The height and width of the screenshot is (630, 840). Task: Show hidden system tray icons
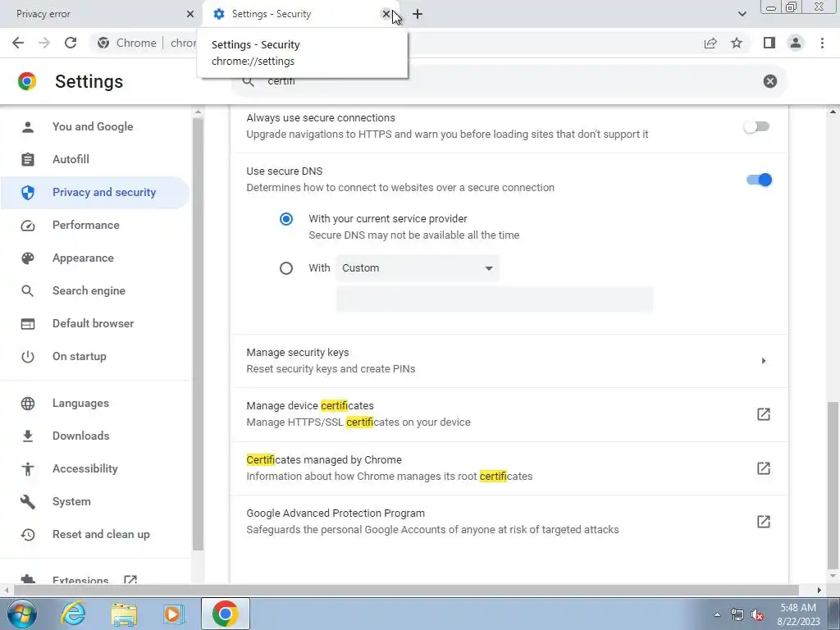click(717, 615)
